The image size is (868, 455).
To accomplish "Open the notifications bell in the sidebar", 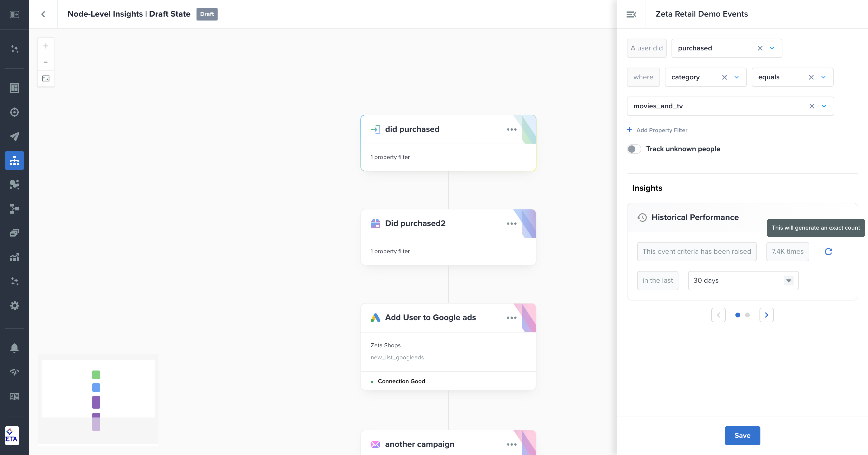I will tap(14, 348).
